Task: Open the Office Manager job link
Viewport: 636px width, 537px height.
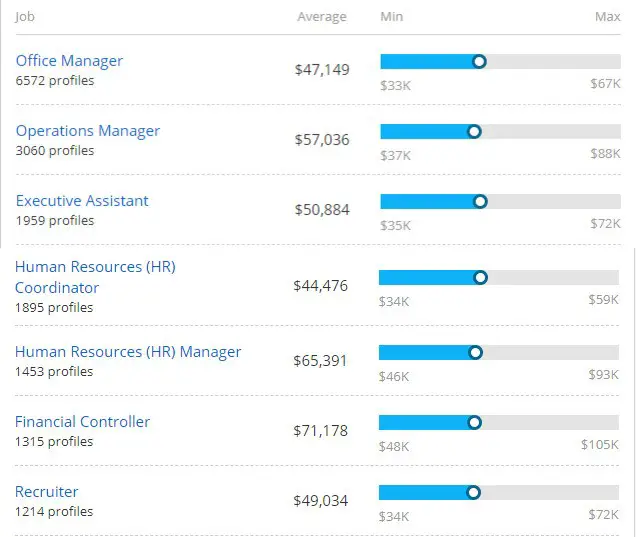Action: 69,61
